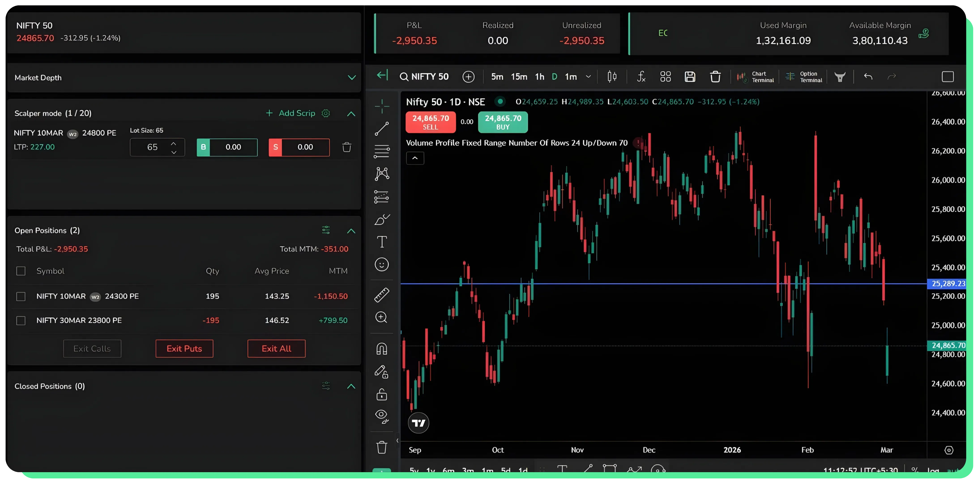Check the NIFTY 10MAR 24300 PE checkbox
Viewport: 980px width, 482px height.
21,297
